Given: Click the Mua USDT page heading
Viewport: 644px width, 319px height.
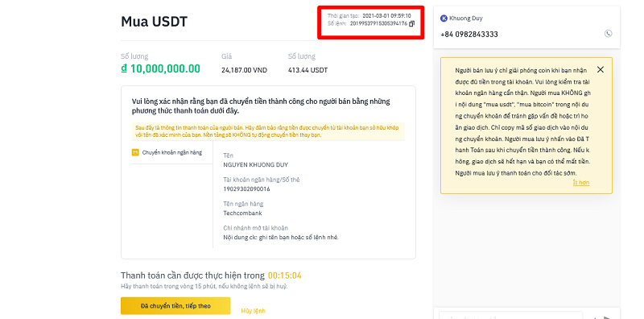Looking at the screenshot, I should click(x=154, y=22).
